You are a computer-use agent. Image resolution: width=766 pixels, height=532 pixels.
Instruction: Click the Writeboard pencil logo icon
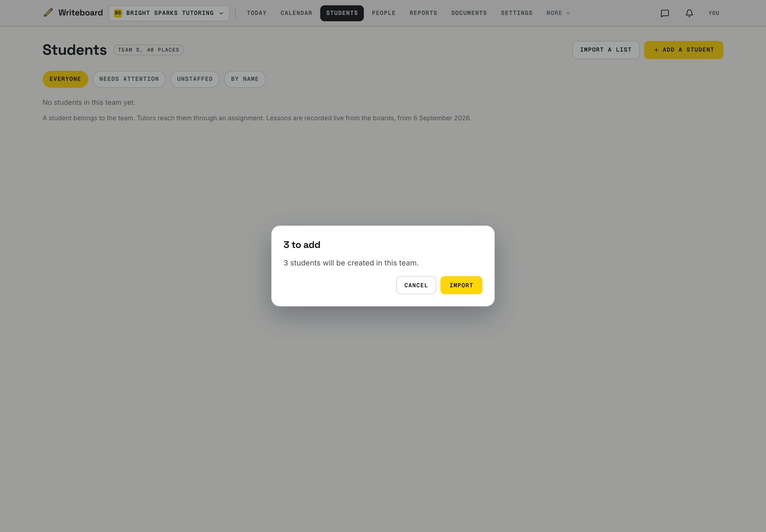coord(48,13)
